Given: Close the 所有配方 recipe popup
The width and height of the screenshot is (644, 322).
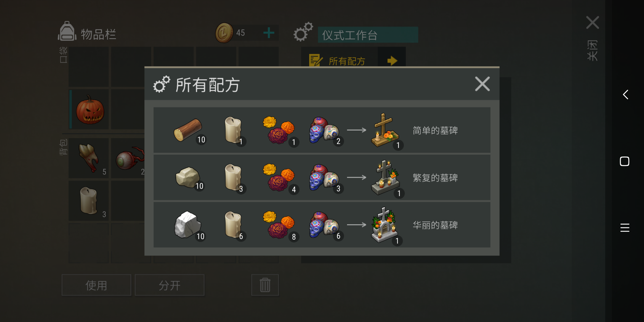Looking at the screenshot, I should pyautogui.click(x=482, y=84).
